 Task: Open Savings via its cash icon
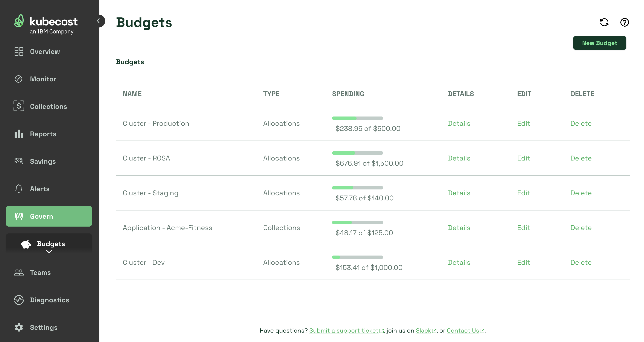(x=19, y=161)
